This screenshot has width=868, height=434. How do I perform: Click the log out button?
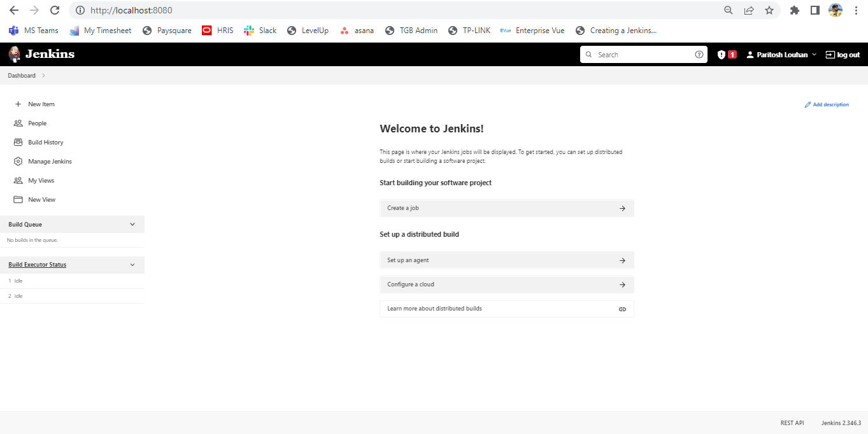point(843,54)
